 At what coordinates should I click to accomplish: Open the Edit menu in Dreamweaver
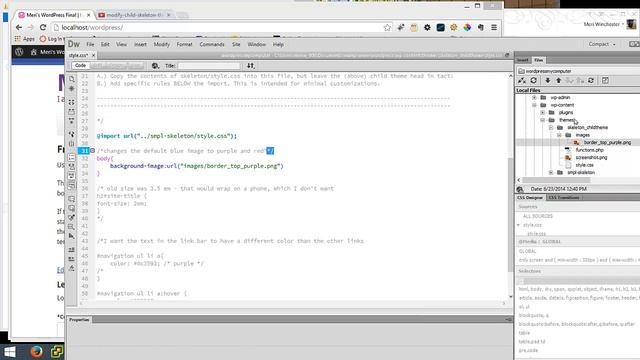click(105, 44)
